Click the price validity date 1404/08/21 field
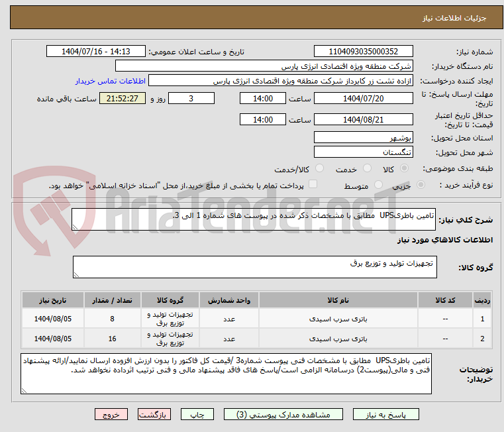This screenshot has width=504, height=432. (x=363, y=120)
